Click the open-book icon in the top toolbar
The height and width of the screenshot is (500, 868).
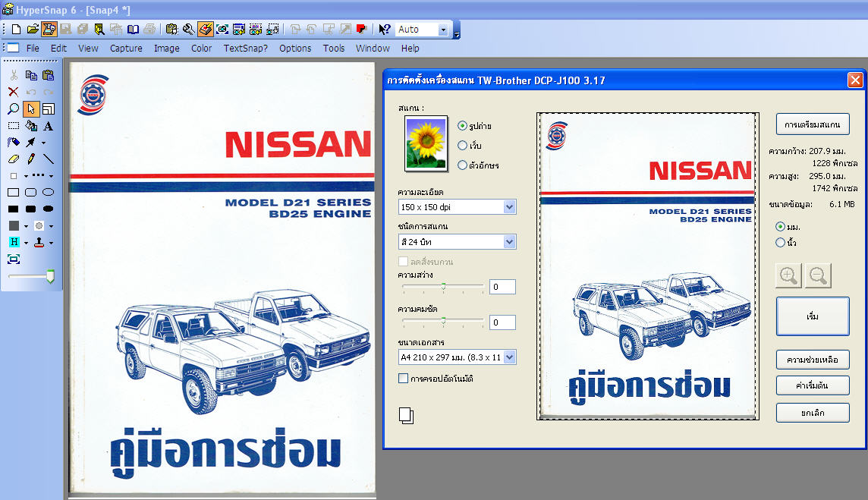click(x=133, y=30)
